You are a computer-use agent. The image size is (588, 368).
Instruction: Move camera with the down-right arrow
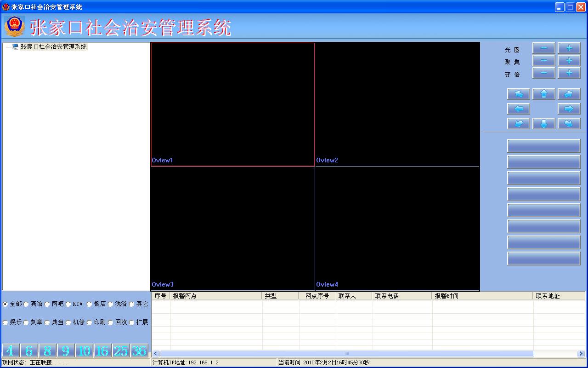[569, 123]
